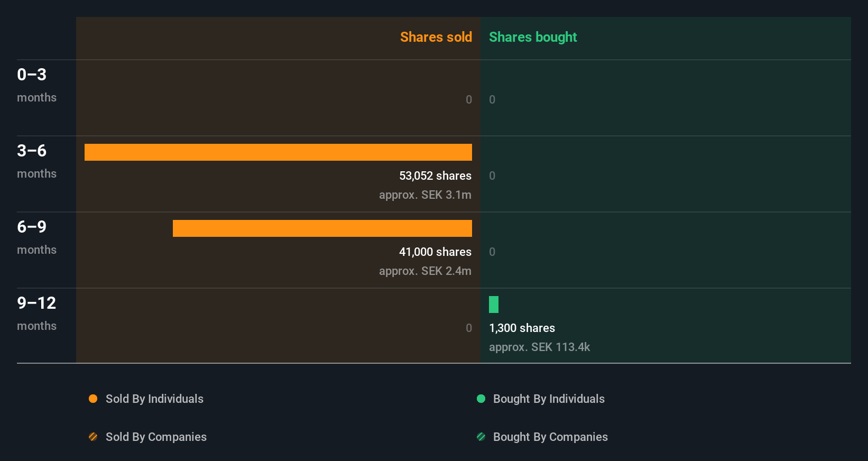Click the 41,000 shares label
868x461 pixels.
pos(435,252)
